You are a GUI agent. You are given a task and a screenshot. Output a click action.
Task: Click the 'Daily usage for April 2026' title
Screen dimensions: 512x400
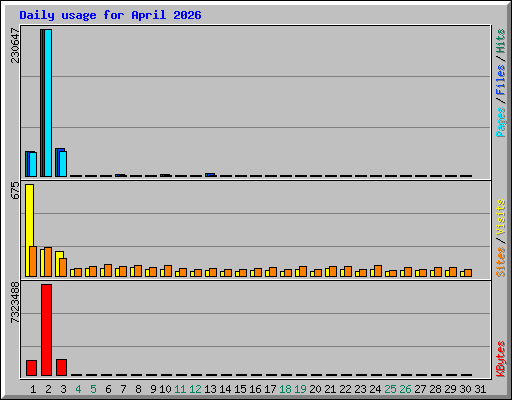point(110,15)
